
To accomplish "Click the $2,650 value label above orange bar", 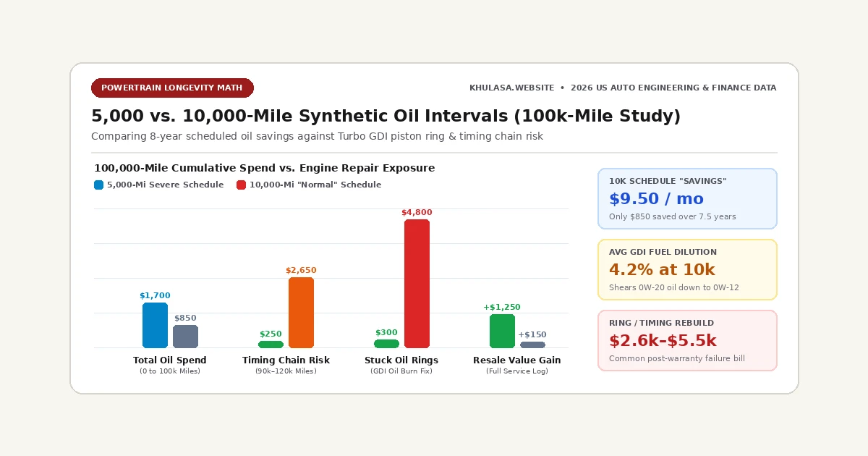I will [301, 271].
